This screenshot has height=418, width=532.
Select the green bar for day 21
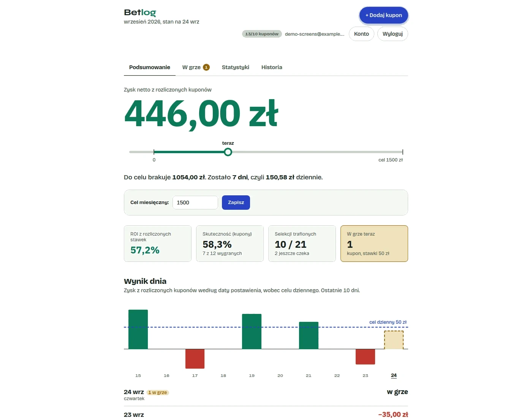[x=309, y=335]
